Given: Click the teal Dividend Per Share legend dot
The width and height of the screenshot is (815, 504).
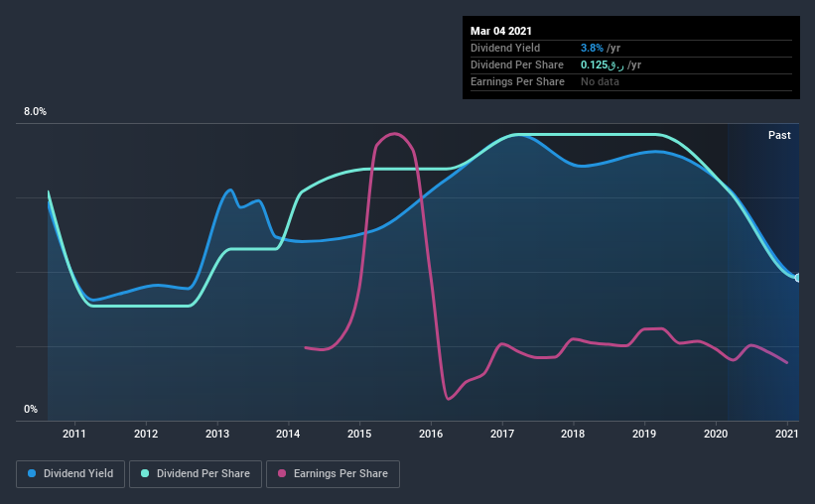Looking at the screenshot, I should tap(145, 473).
